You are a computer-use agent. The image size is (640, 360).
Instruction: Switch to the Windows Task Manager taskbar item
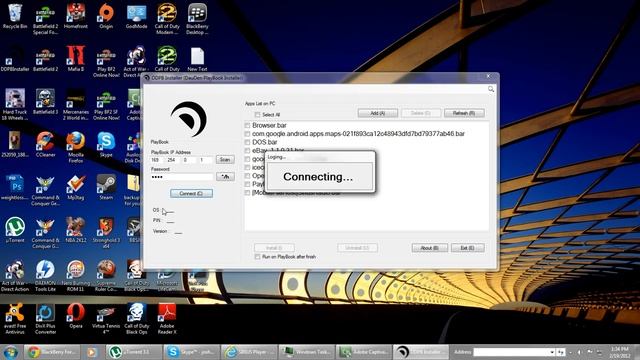(307, 352)
